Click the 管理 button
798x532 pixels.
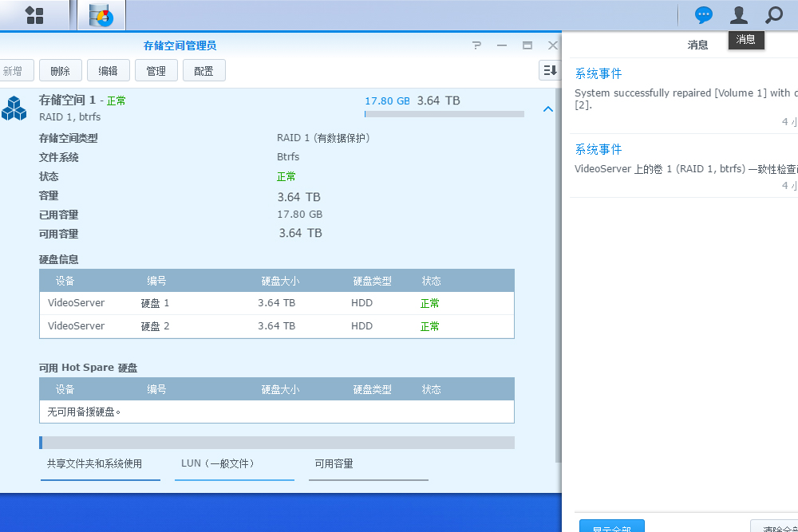[x=156, y=70]
